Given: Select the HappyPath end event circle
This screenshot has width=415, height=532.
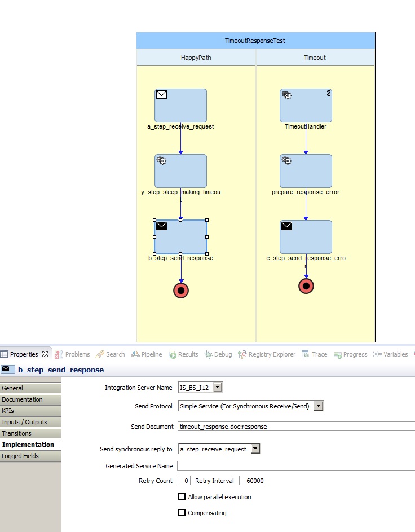Looking at the screenshot, I should tap(181, 291).
